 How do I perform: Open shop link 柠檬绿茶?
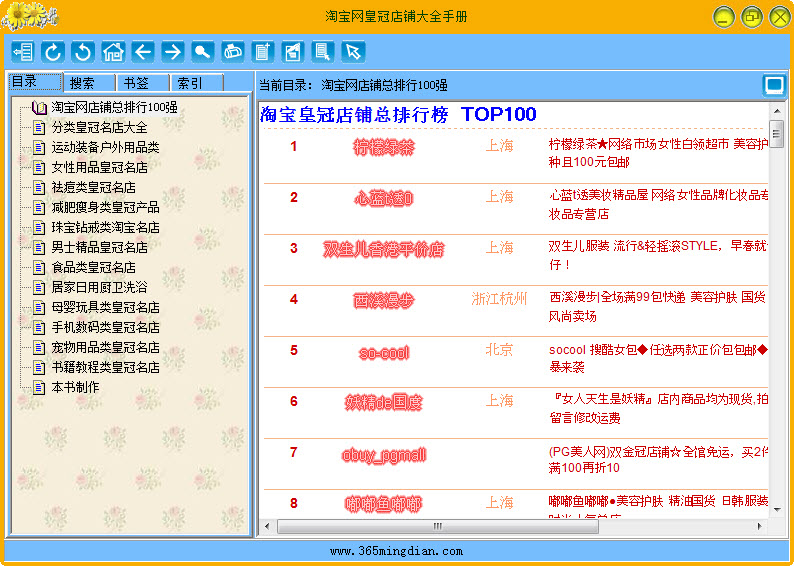point(383,147)
